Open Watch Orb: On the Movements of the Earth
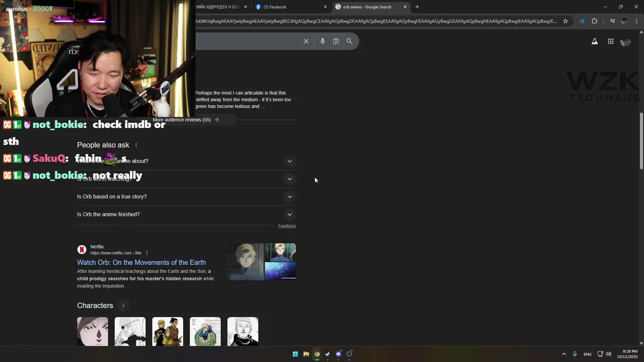The width and height of the screenshot is (644, 362). 141,262
